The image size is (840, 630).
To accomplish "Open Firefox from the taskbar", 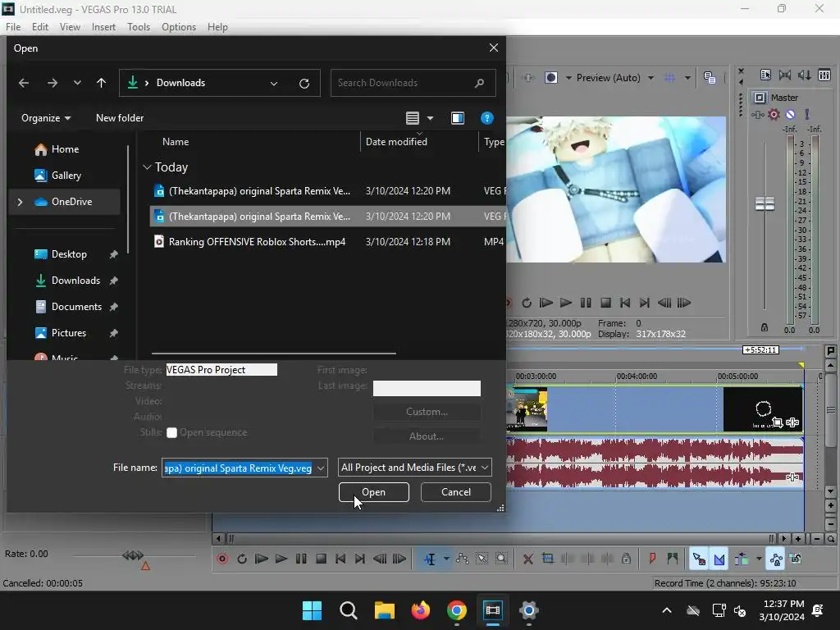I will [x=420, y=610].
